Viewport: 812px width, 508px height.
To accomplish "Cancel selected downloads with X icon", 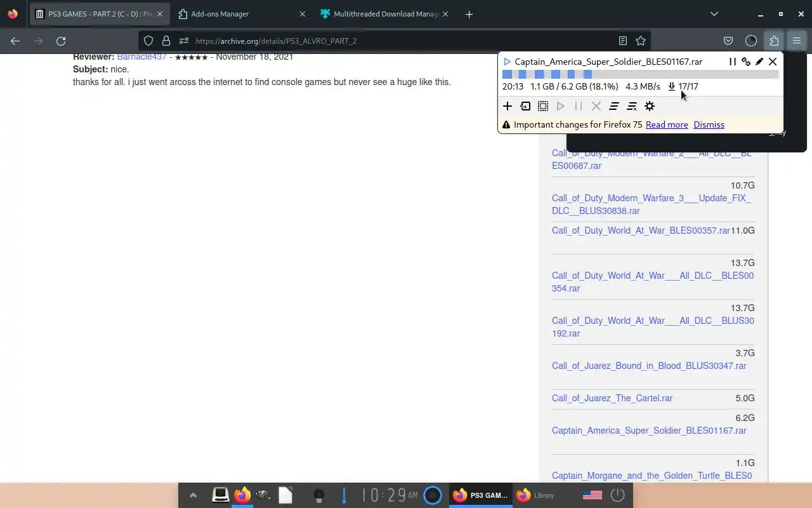I will click(596, 106).
